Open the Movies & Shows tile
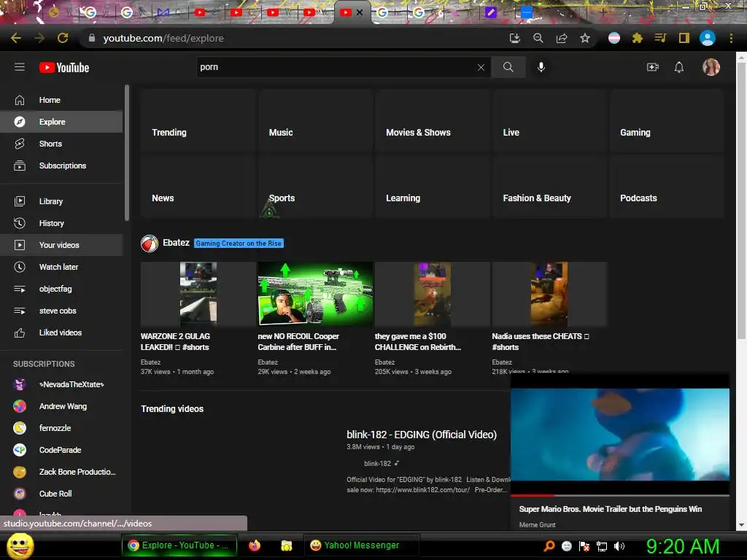This screenshot has height=560, width=747. tap(433, 121)
